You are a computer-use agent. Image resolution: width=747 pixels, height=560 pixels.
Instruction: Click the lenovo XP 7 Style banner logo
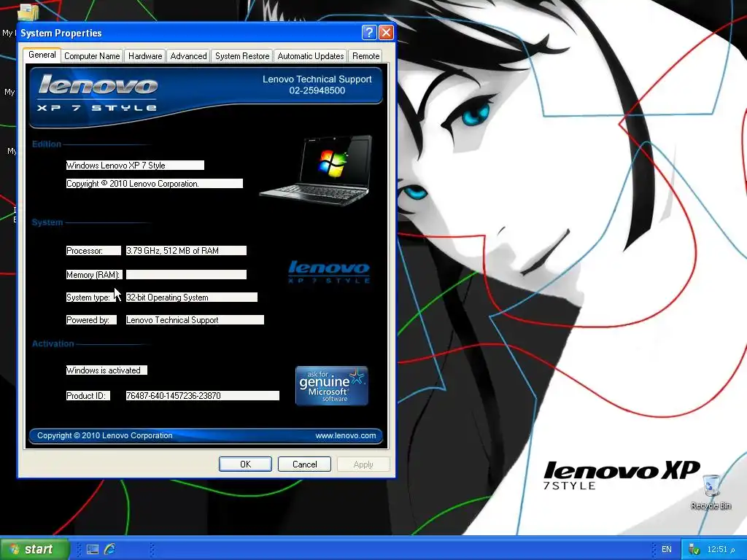coord(98,93)
